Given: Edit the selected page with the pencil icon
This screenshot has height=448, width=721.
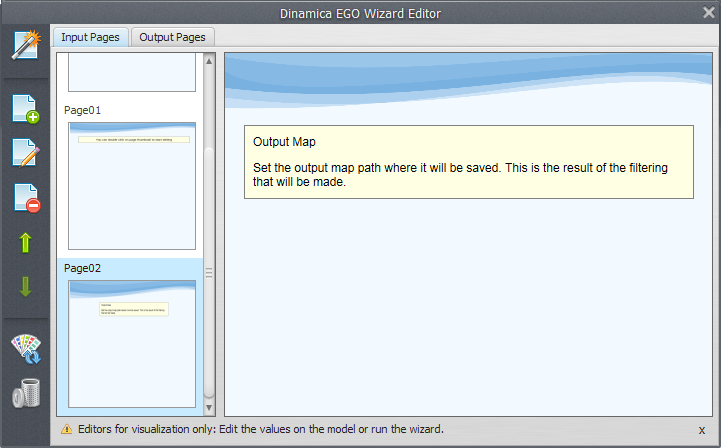Looking at the screenshot, I should (x=26, y=153).
